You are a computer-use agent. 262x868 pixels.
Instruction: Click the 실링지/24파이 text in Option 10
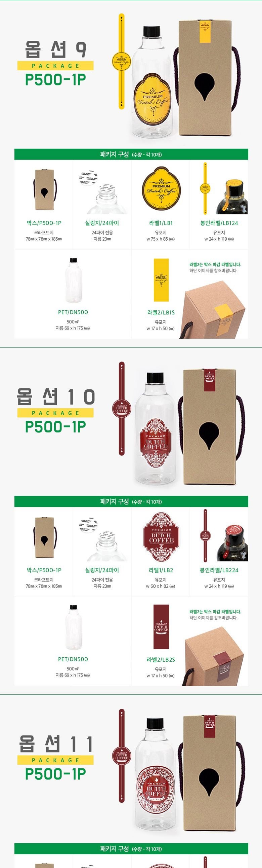(x=102, y=570)
